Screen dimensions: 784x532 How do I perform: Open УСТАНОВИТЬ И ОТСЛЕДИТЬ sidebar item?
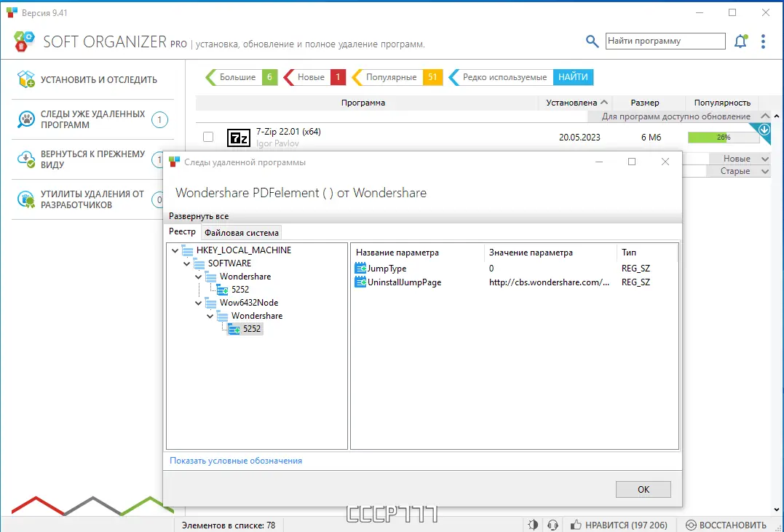92,79
